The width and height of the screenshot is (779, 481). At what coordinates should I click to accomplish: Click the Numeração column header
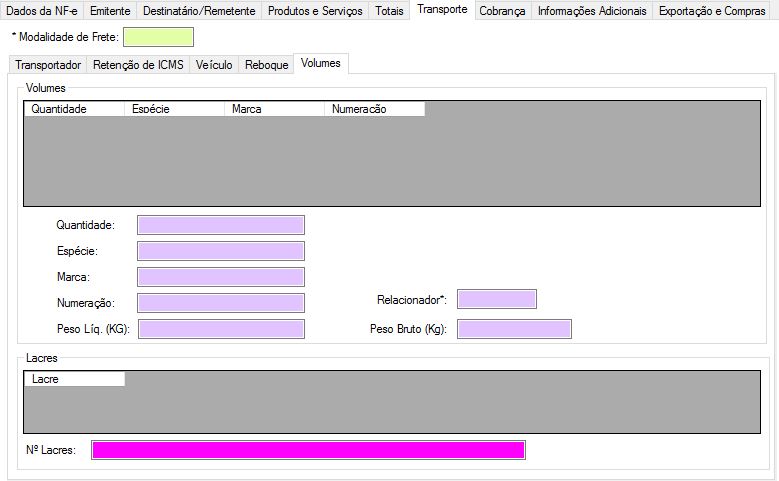pos(375,109)
